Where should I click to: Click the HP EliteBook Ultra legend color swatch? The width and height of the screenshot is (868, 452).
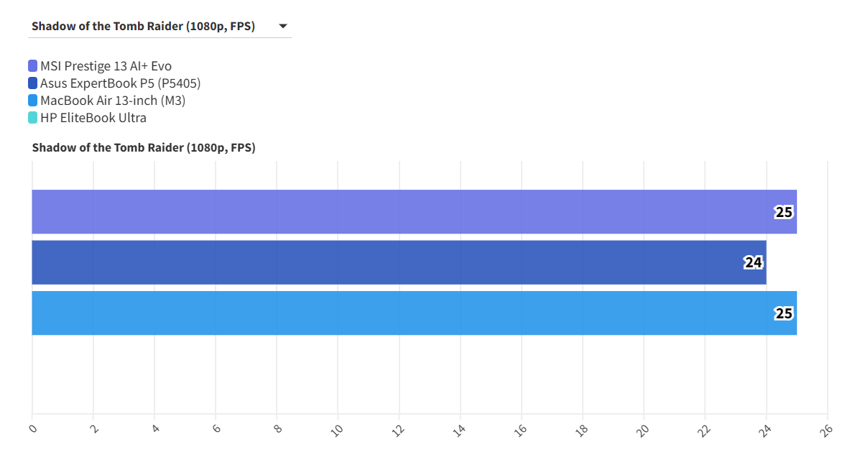[33, 118]
